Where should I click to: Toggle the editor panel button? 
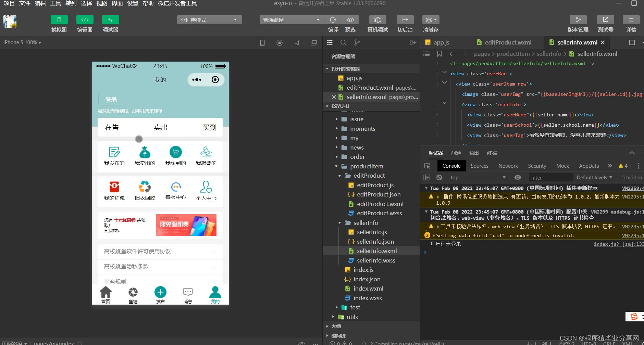85,20
